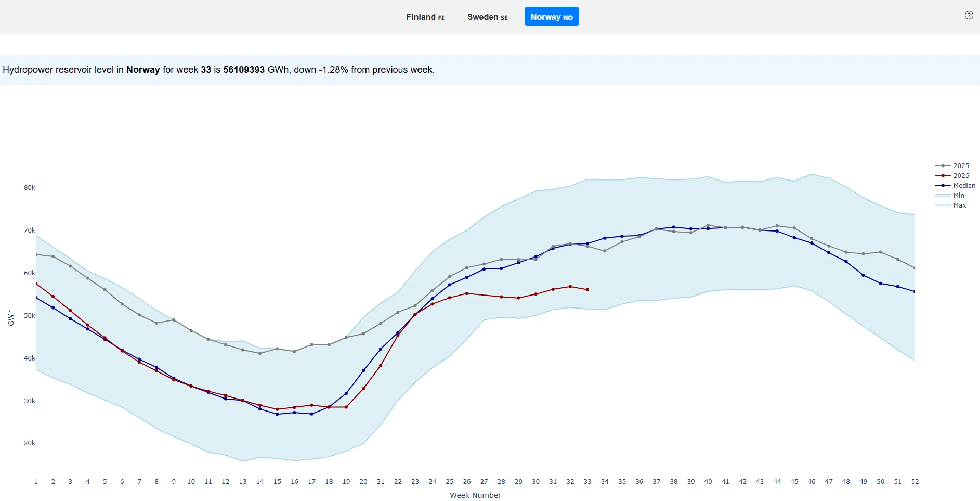This screenshot has height=501, width=980.
Task: Switch to the Sweden SE tab
Action: click(488, 17)
